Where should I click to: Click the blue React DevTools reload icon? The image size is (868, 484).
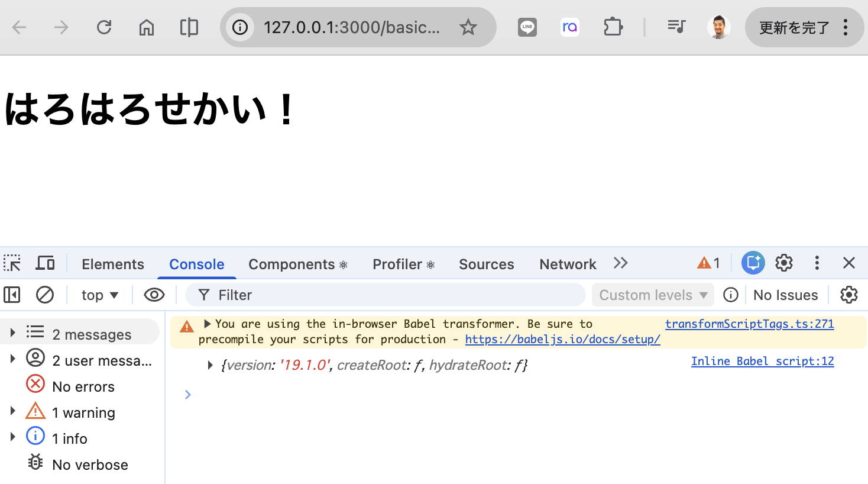coord(753,262)
